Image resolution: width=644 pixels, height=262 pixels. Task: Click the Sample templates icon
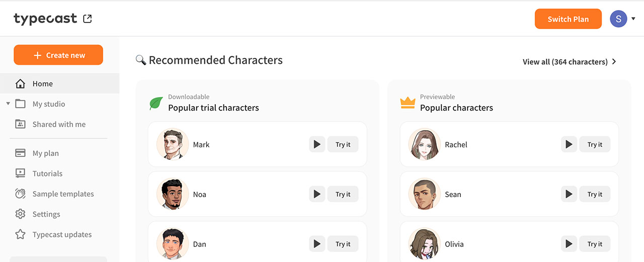point(20,194)
